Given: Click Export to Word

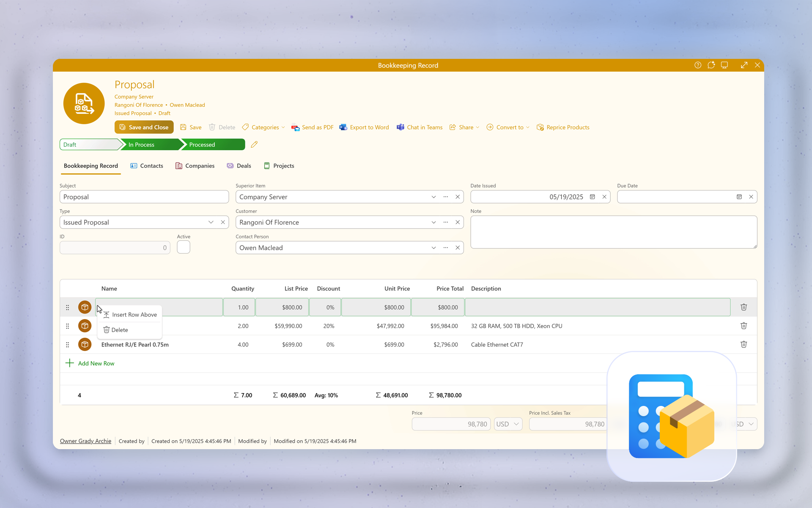Looking at the screenshot, I should (364, 127).
